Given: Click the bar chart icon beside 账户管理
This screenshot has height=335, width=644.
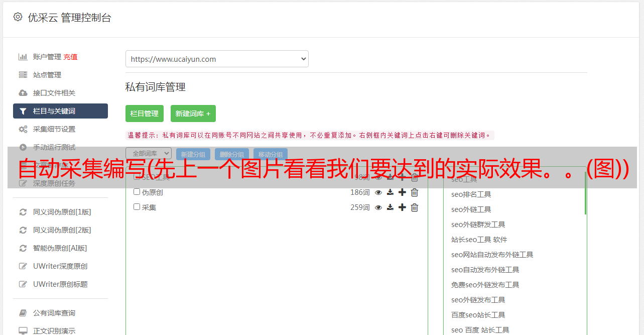Looking at the screenshot, I should point(23,57).
